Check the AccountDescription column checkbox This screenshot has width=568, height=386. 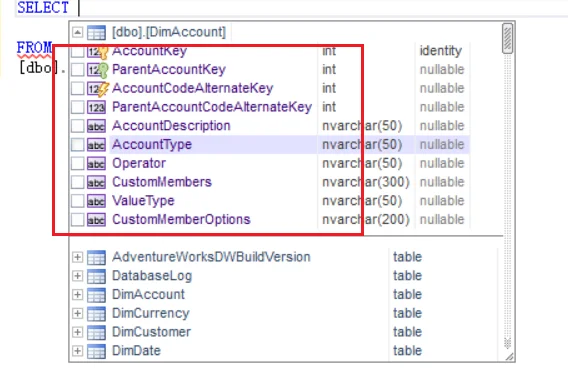tap(77, 126)
